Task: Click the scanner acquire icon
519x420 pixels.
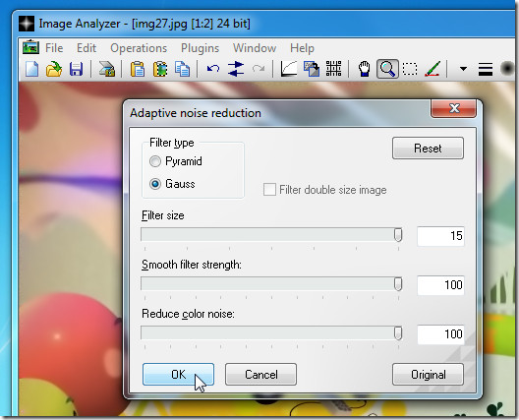Action: 106,69
